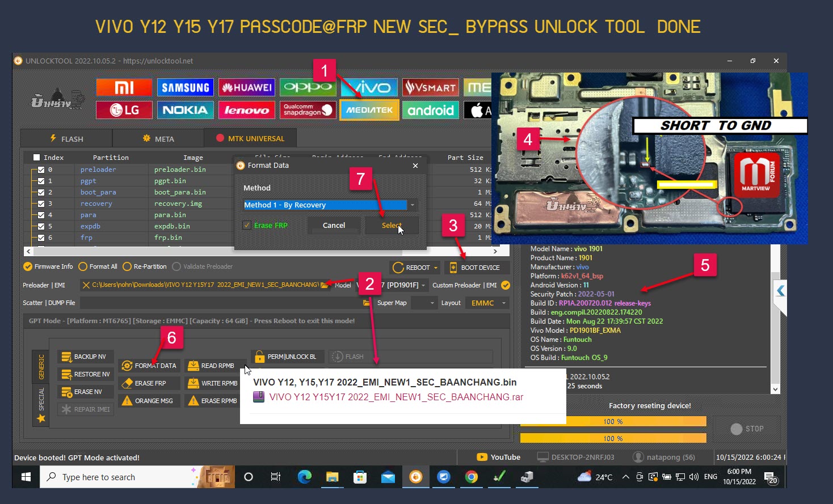Toggle the Custom Preloader EMI check
This screenshot has height=504, width=833.
[506, 285]
